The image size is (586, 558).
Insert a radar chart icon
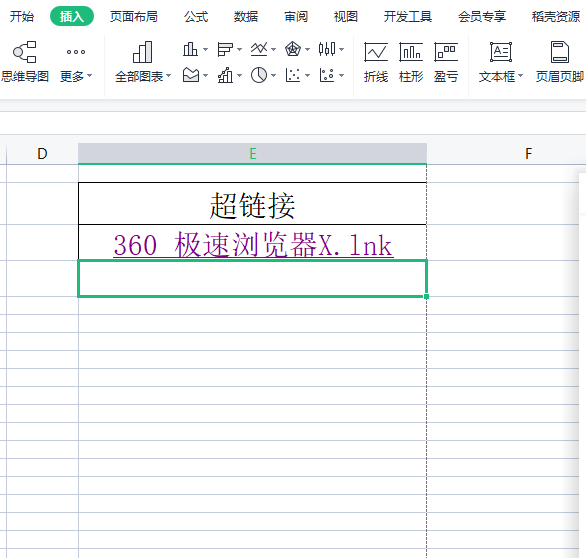coord(293,49)
